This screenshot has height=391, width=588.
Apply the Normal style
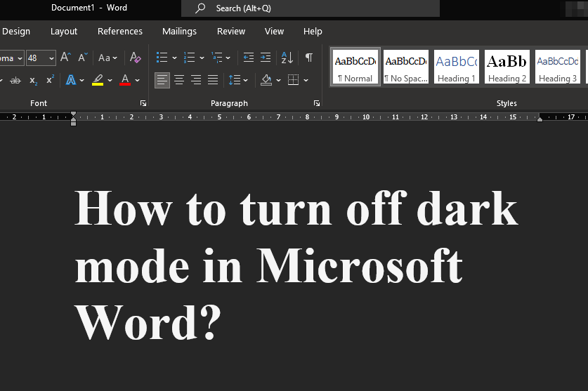pos(355,67)
